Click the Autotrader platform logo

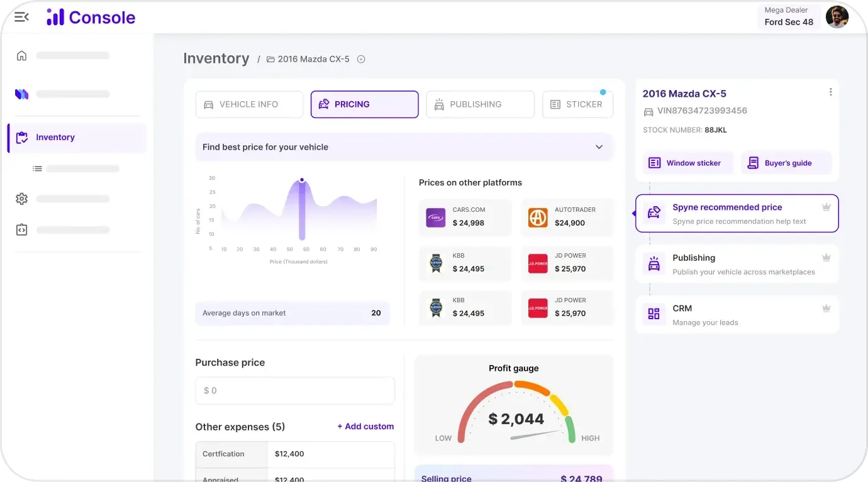pos(538,217)
